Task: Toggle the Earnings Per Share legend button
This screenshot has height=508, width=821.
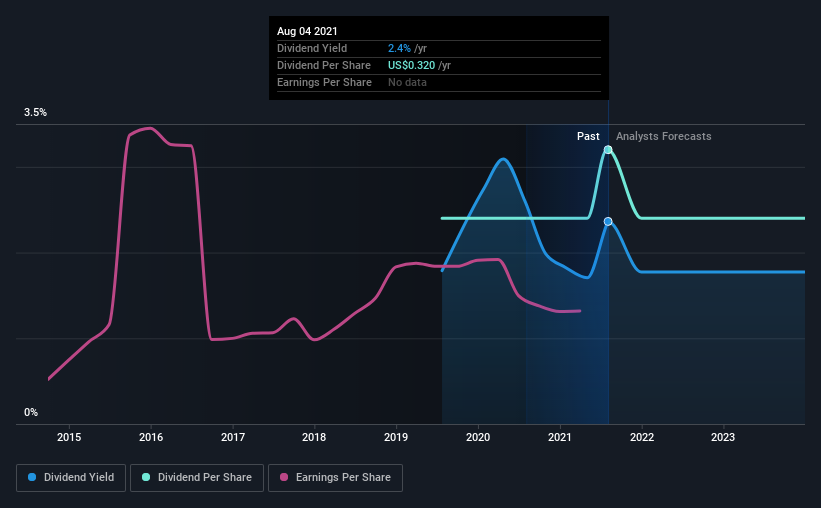Action: (x=335, y=478)
